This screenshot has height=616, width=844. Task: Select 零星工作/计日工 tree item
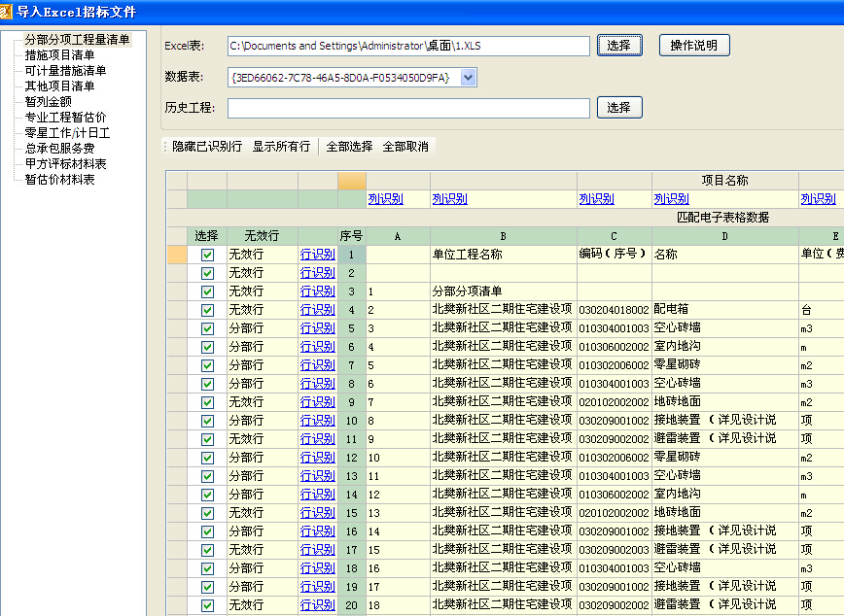[67, 133]
